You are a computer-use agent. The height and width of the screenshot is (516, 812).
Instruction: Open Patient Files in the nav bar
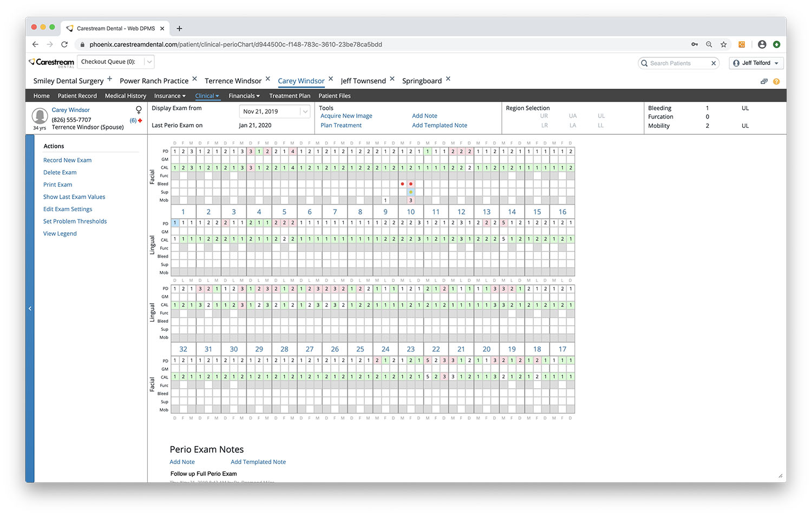[x=335, y=96]
